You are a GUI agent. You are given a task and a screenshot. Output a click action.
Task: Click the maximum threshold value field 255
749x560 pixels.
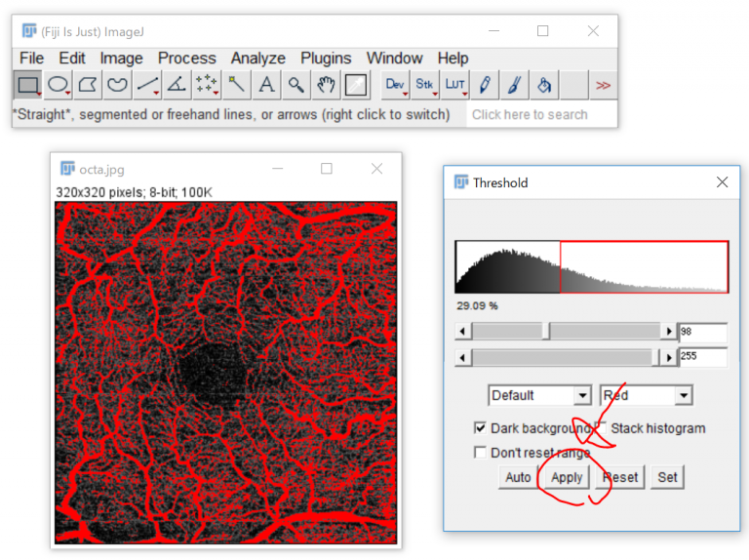coord(702,356)
